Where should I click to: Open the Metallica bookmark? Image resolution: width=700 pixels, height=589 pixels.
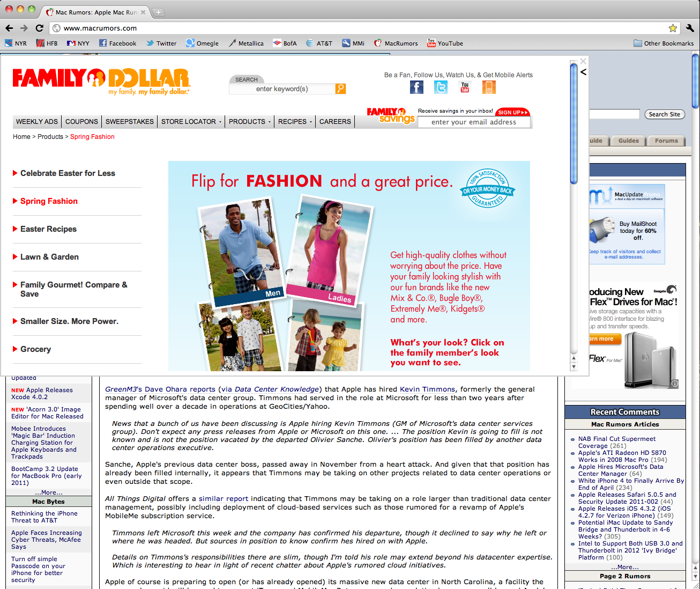(246, 43)
